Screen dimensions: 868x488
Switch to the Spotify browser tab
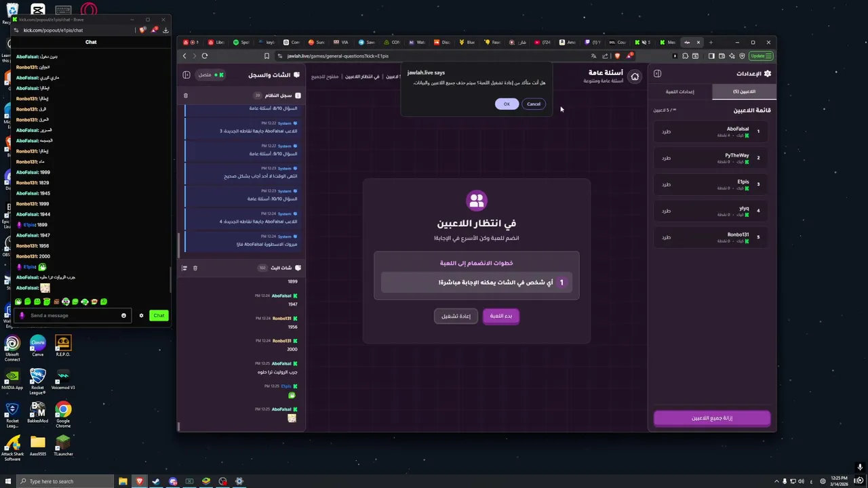click(240, 42)
